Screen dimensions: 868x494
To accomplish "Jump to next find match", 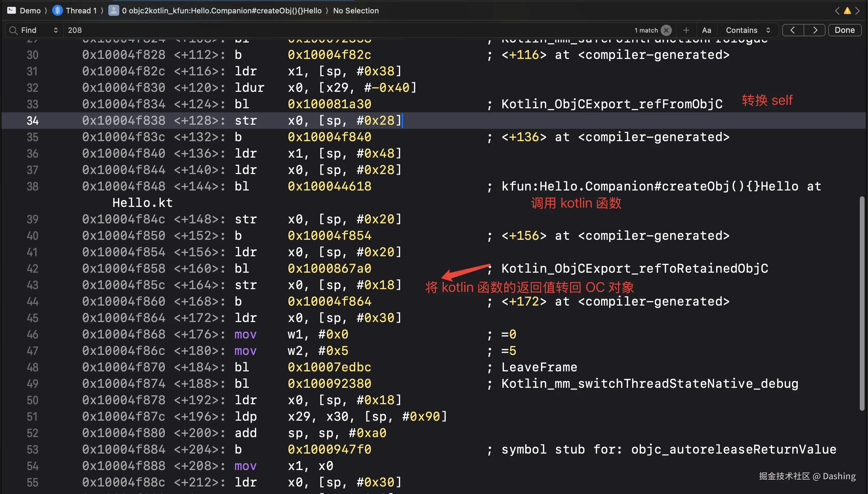I will [815, 30].
